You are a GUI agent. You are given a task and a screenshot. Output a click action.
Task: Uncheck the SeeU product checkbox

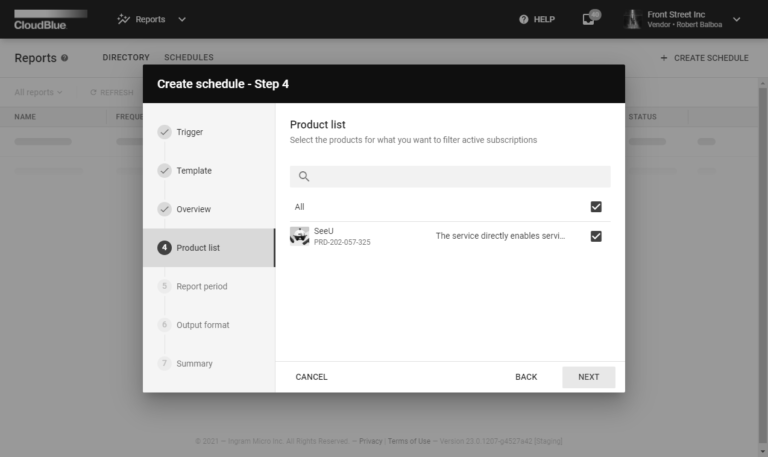coord(596,236)
